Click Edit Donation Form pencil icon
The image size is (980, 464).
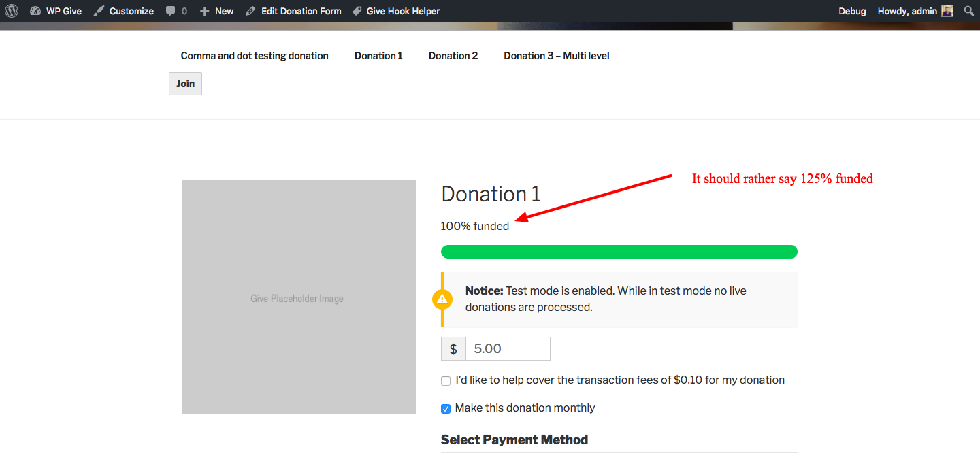pyautogui.click(x=251, y=11)
